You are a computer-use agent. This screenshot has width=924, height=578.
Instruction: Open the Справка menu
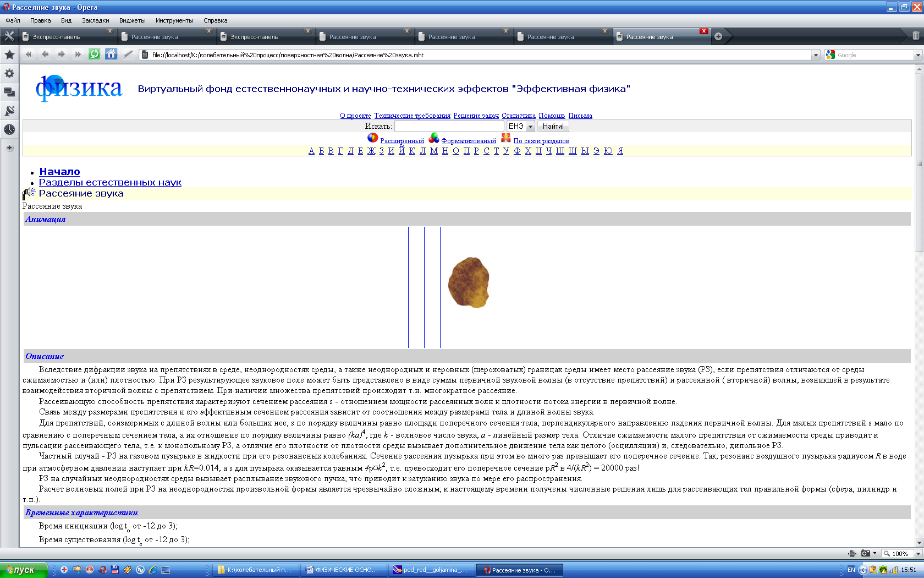[216, 20]
